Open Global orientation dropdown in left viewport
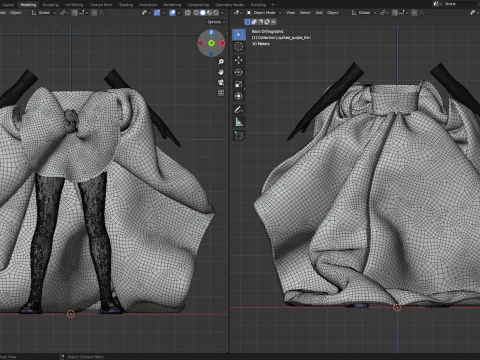 coord(43,13)
